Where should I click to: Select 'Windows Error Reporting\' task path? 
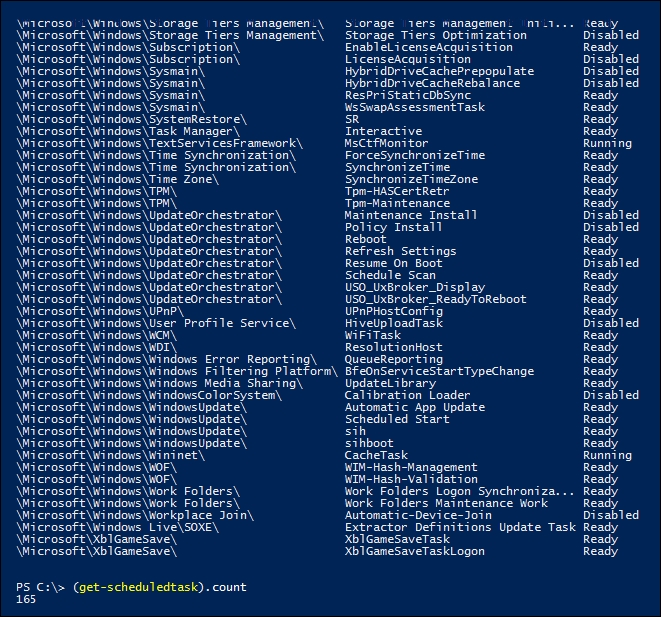point(167,359)
